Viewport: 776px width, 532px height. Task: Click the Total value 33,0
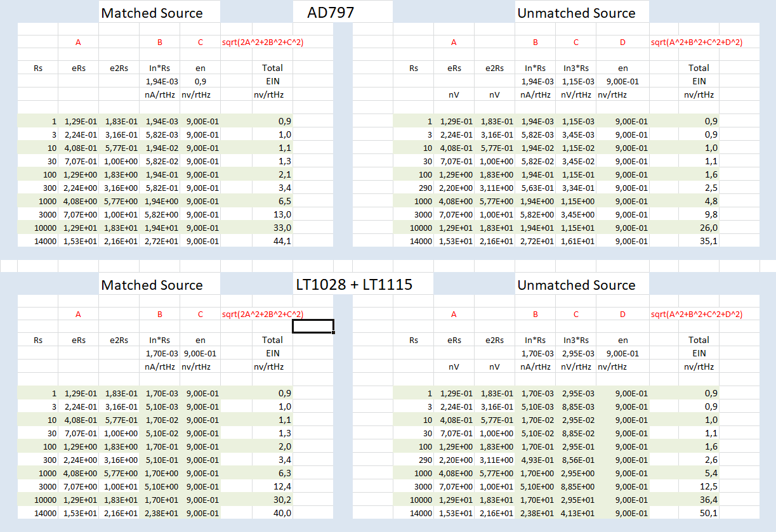[x=282, y=228]
